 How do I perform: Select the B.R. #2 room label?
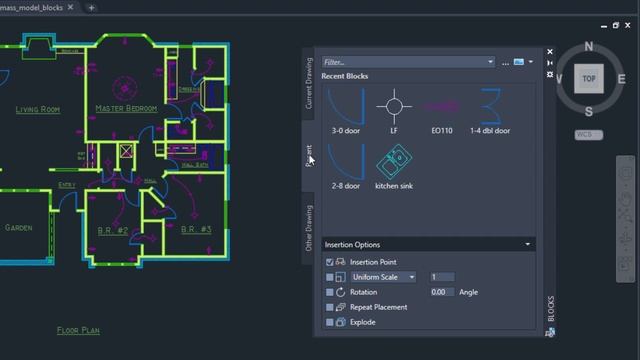tap(113, 231)
